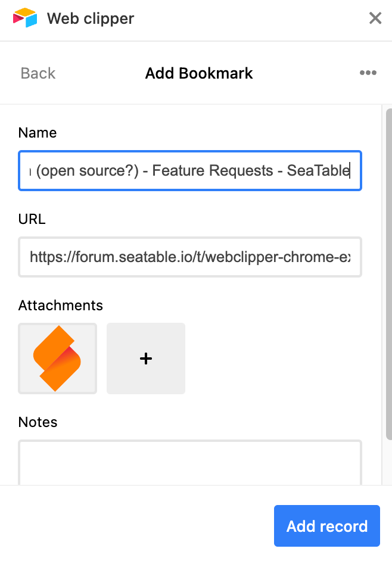
Task: Go back using the Back link
Action: point(38,73)
